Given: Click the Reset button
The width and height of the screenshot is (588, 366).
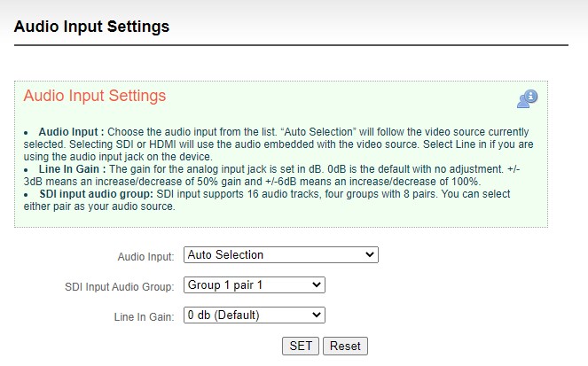Looking at the screenshot, I should [x=345, y=346].
